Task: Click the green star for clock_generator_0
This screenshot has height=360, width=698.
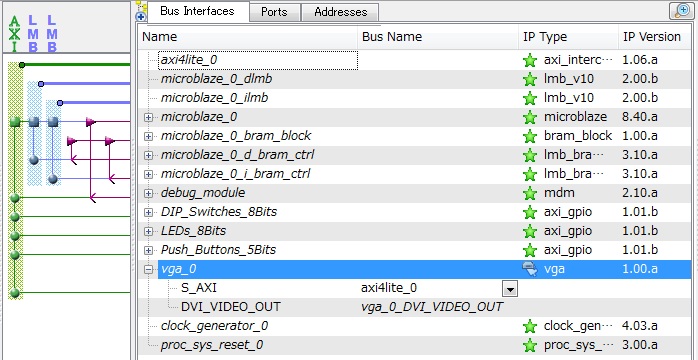Action: pyautogui.click(x=530, y=326)
